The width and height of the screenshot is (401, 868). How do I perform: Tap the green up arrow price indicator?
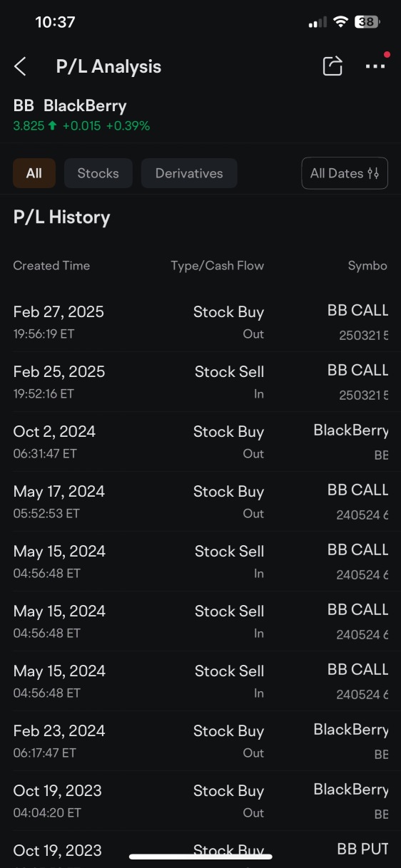click(52, 126)
